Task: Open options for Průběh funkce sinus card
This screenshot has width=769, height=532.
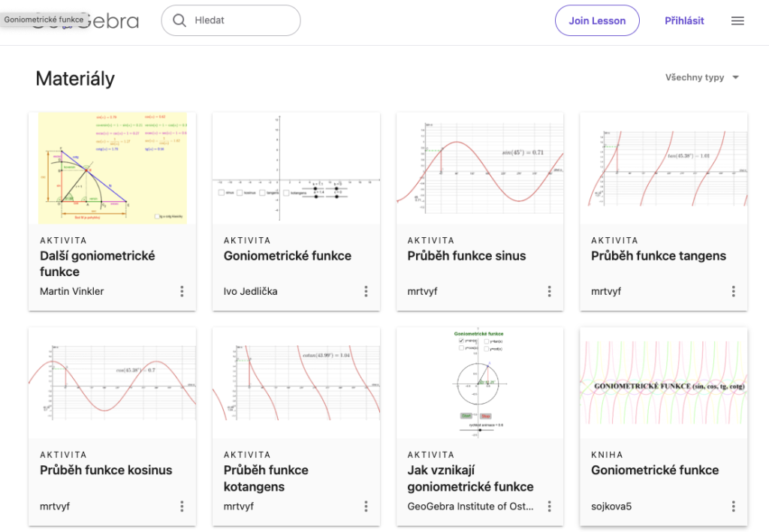Action: (550, 291)
